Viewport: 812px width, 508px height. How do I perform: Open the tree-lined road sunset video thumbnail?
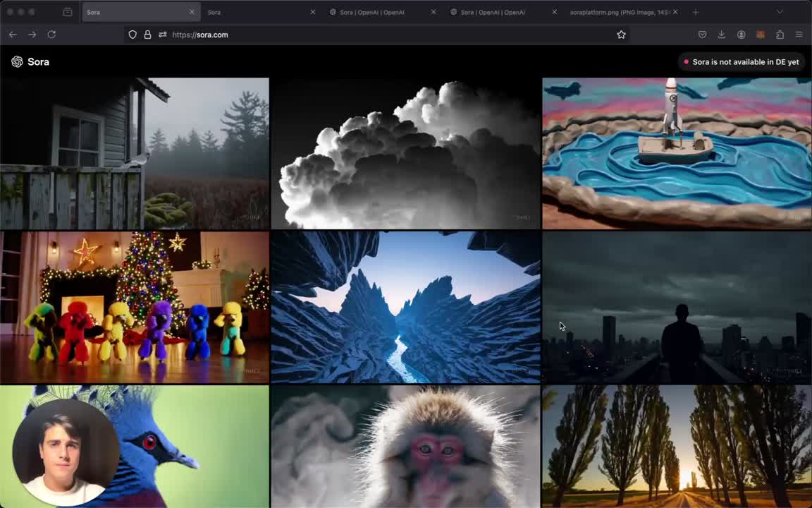pos(677,447)
